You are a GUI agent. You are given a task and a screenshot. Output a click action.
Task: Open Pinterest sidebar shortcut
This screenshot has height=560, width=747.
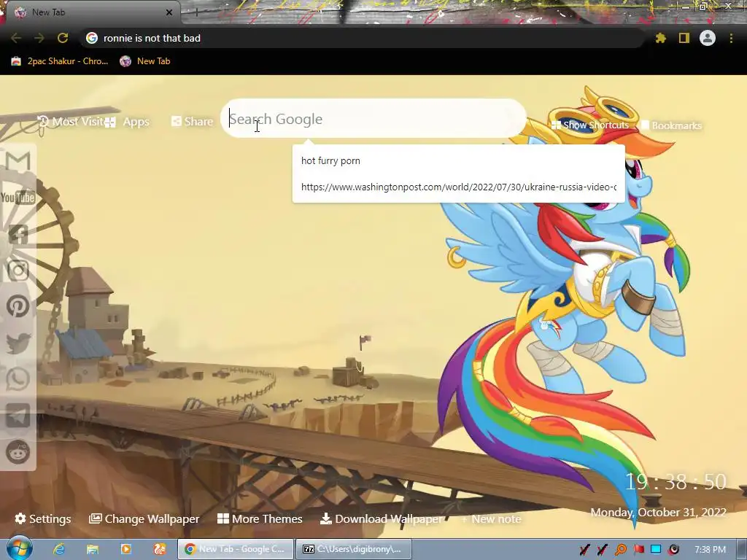(18, 306)
